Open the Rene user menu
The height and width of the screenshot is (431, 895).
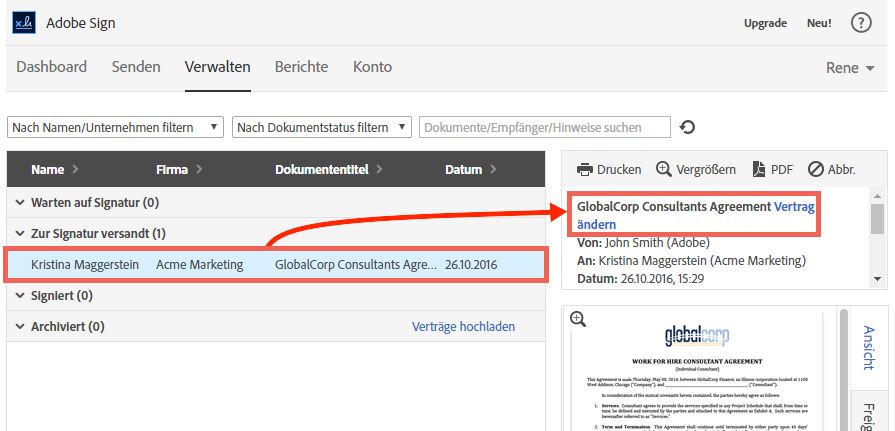pos(850,68)
